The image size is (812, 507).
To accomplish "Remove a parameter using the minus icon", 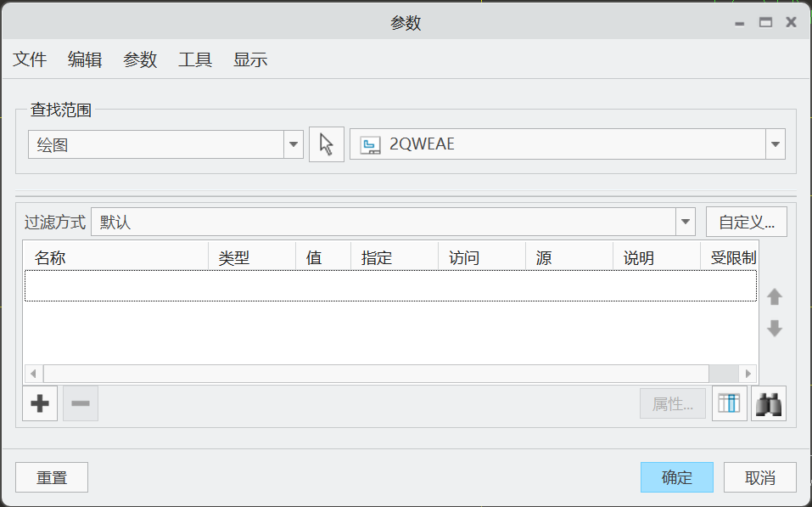I will click(x=80, y=403).
